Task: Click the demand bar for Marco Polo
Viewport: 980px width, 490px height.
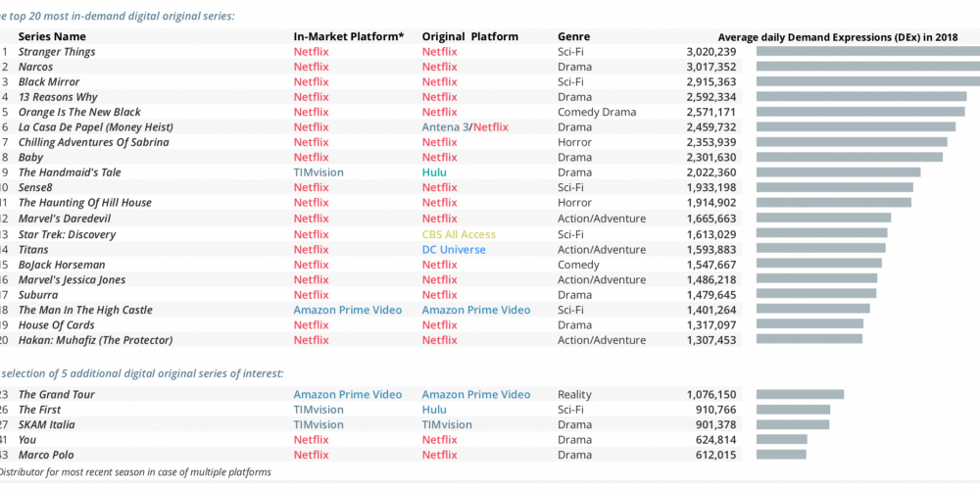Action: (781, 455)
